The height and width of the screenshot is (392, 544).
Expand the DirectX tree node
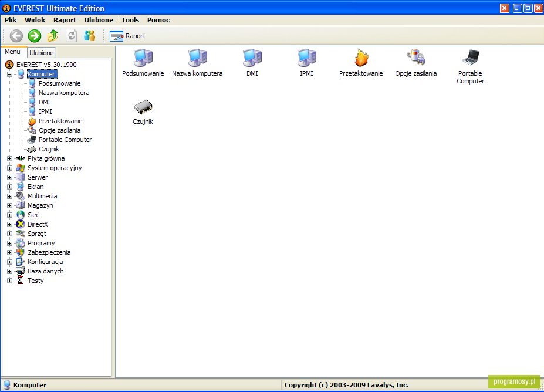(x=10, y=224)
